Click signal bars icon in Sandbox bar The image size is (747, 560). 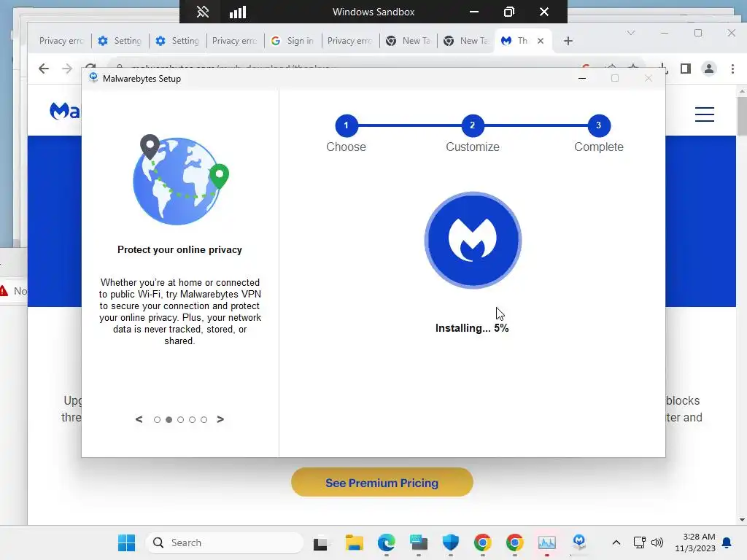click(237, 12)
